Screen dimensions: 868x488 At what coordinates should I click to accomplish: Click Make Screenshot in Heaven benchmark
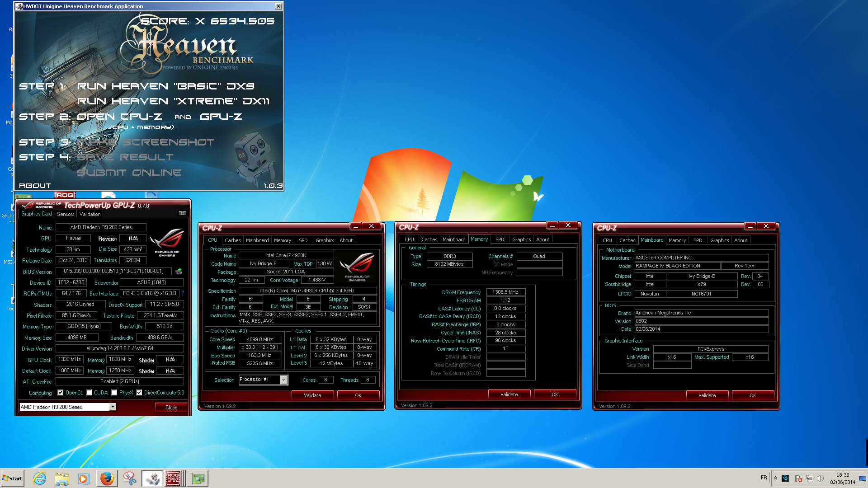(145, 142)
